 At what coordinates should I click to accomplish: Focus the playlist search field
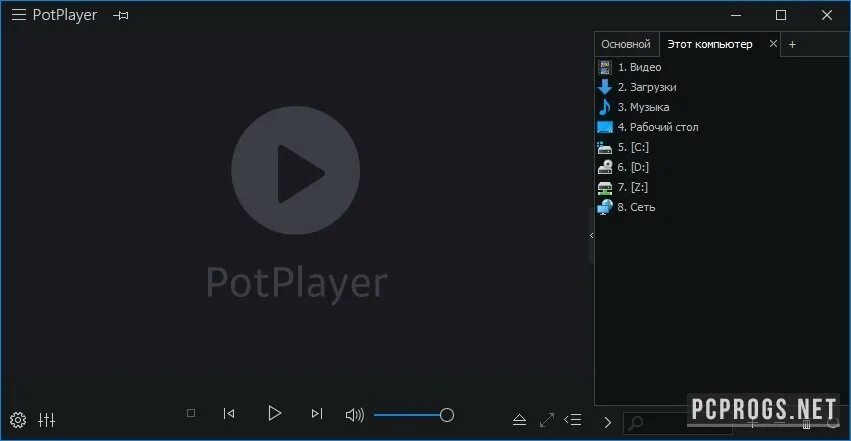tap(677, 423)
